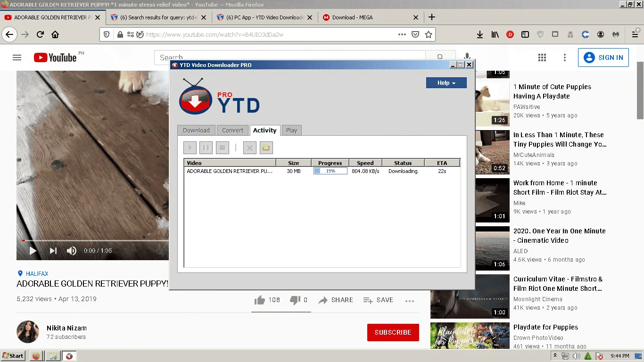Click the gray shield checkmark extension icon

click(x=540, y=34)
